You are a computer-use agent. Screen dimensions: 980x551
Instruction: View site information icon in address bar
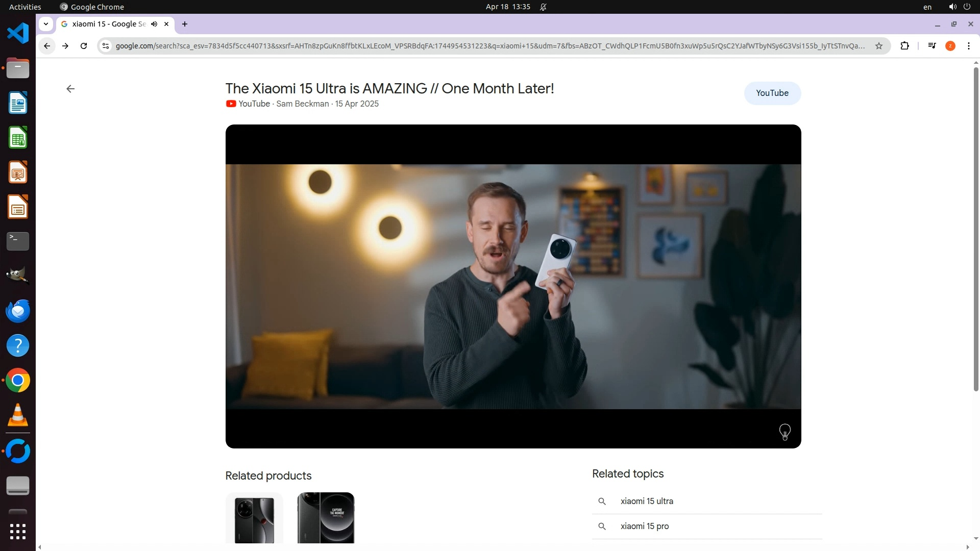(x=106, y=46)
